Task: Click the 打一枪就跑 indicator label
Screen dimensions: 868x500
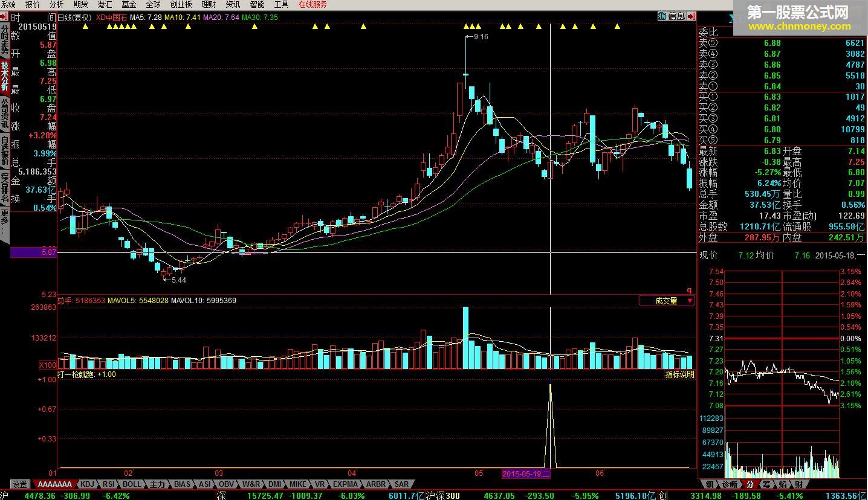Action: point(77,374)
